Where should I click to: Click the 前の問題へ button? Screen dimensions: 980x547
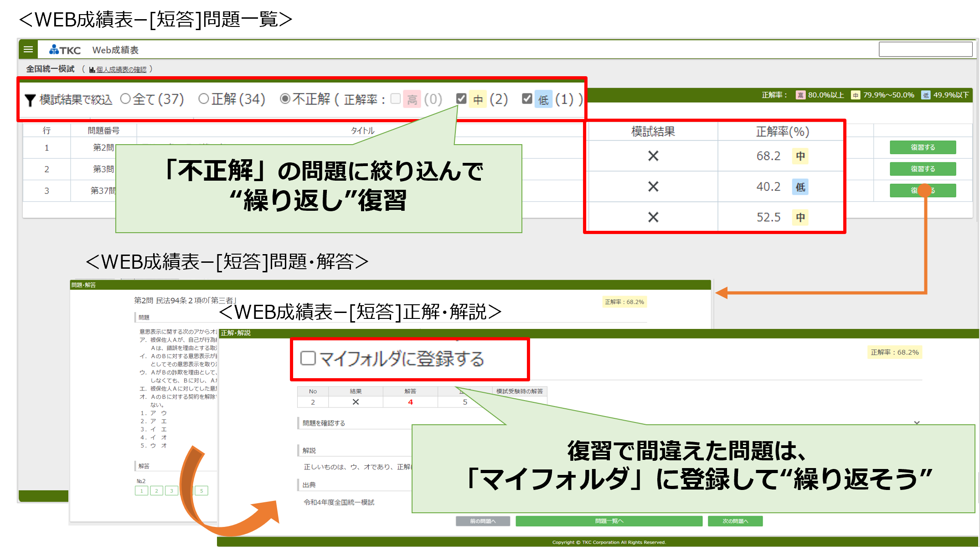483,521
